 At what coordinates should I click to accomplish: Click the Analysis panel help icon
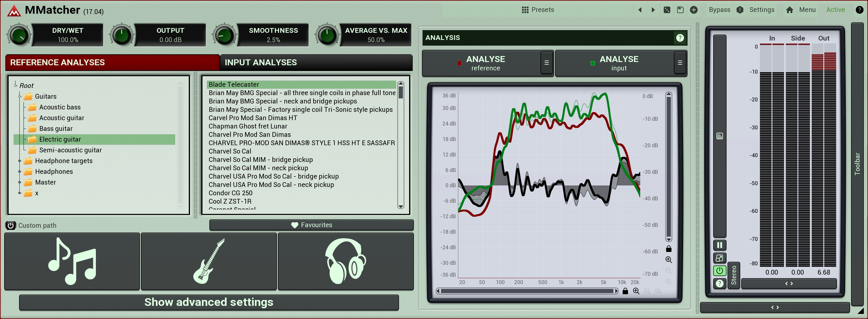click(680, 38)
